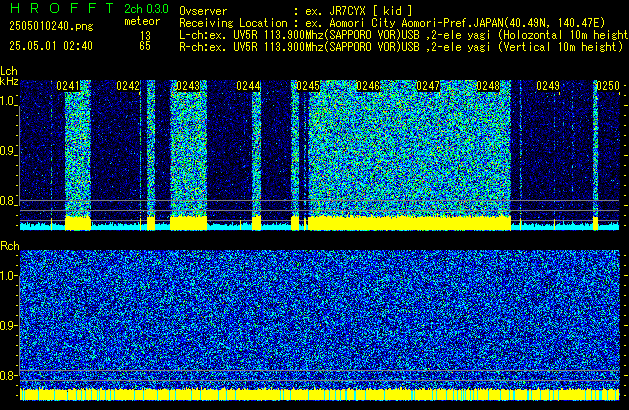Click the file name 2505010240.png

click(x=51, y=26)
